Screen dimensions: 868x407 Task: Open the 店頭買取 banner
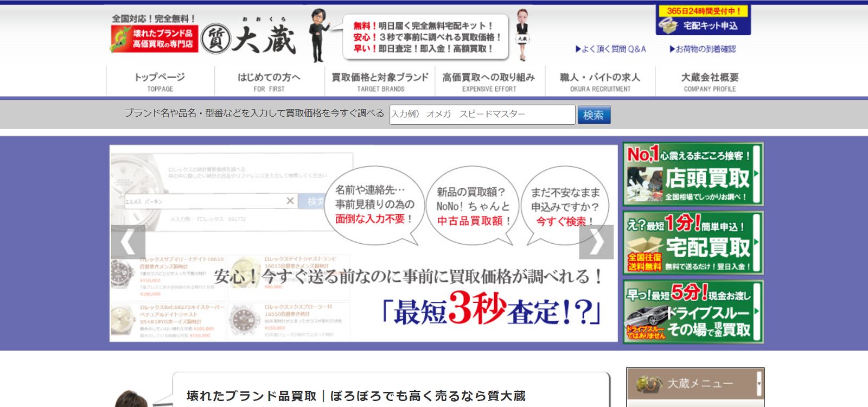coord(693,174)
